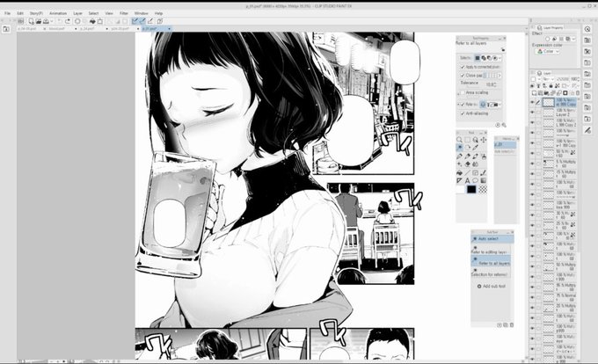
Task: Click the Border effect circle icon in Layer Property
Action: pos(548,39)
